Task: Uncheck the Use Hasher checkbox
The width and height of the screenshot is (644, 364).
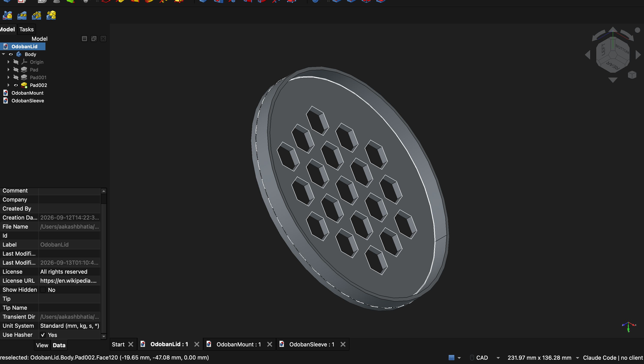Action: (43, 335)
